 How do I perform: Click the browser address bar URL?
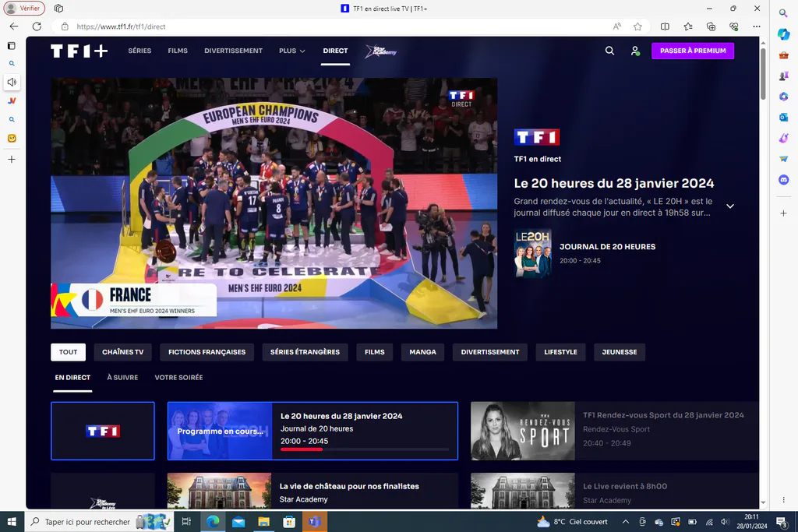pos(121,26)
